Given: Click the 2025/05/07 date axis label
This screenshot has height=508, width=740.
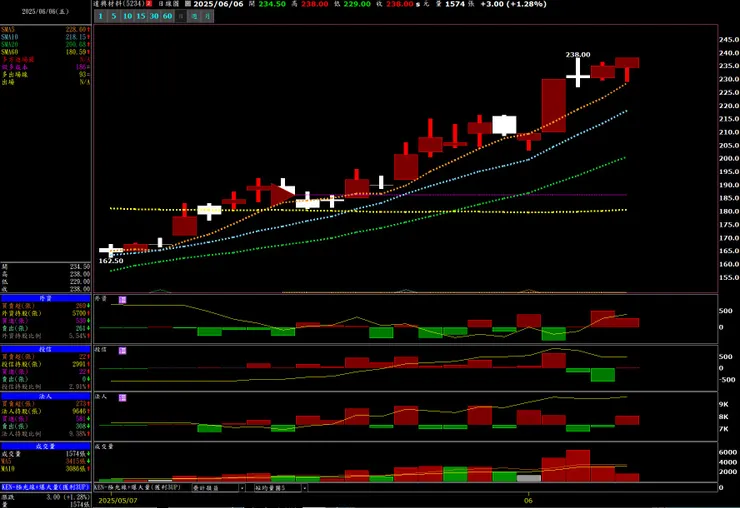Looking at the screenshot, I should (118, 500).
